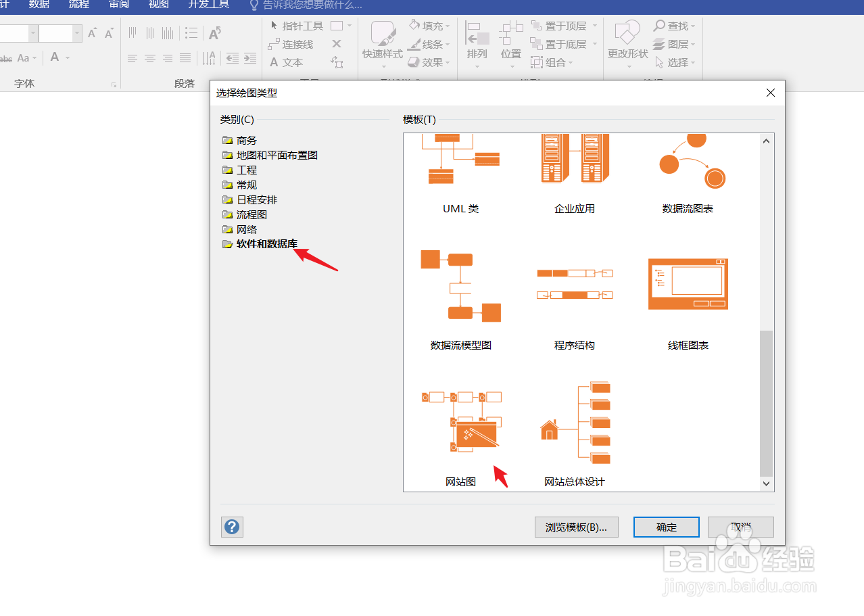Select the Pointer tool (指针工具)
864x616 pixels.
pos(296,26)
